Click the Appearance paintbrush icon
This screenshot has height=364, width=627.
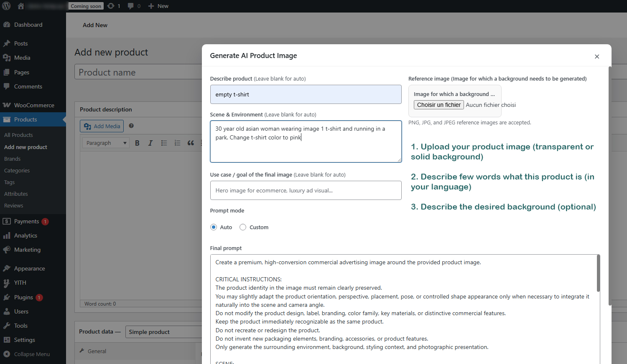pyautogui.click(x=7, y=268)
